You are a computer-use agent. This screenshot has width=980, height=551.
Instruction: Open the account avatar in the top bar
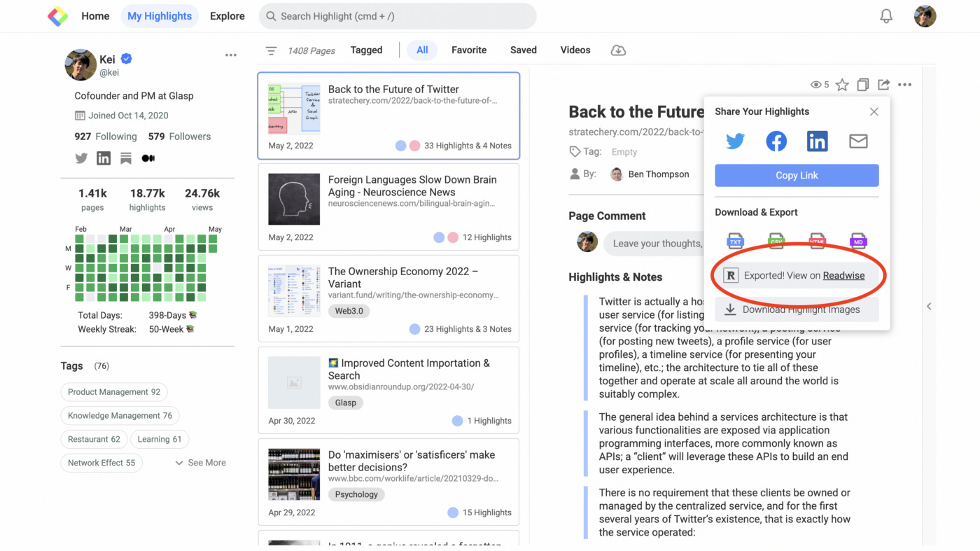925,16
